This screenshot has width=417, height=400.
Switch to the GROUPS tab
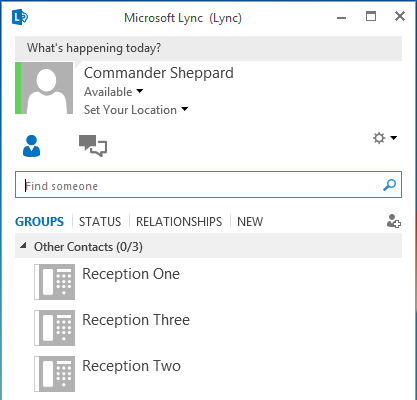[39, 222]
